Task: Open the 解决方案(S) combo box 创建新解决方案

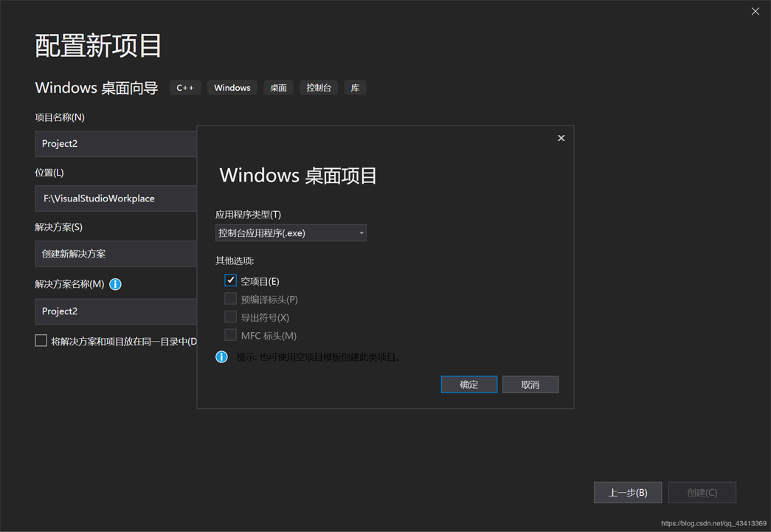Action: pos(116,254)
